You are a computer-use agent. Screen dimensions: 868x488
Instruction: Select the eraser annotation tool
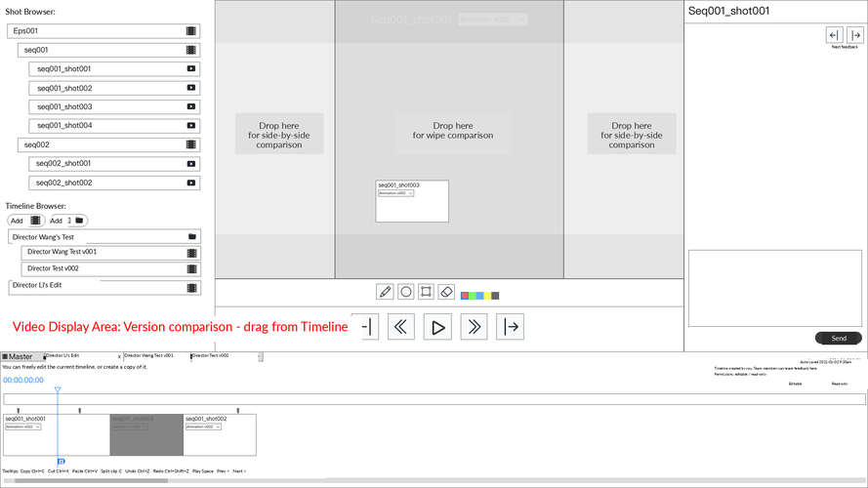coord(446,292)
